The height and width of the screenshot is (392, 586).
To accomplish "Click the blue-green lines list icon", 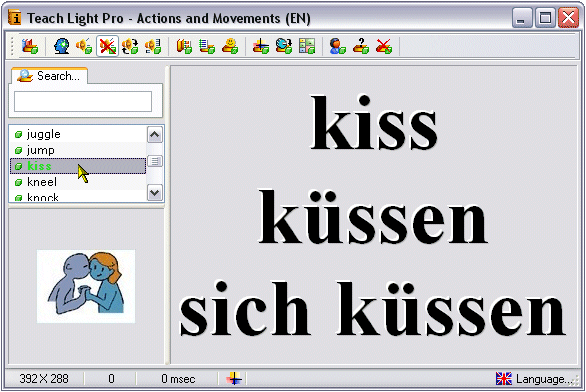I will (207, 46).
